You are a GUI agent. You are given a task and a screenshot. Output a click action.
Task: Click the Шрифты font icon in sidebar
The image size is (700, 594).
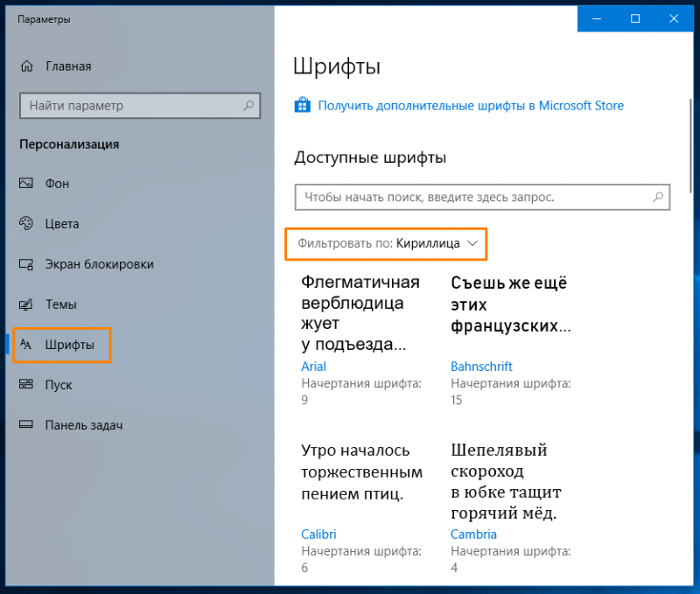(26, 345)
